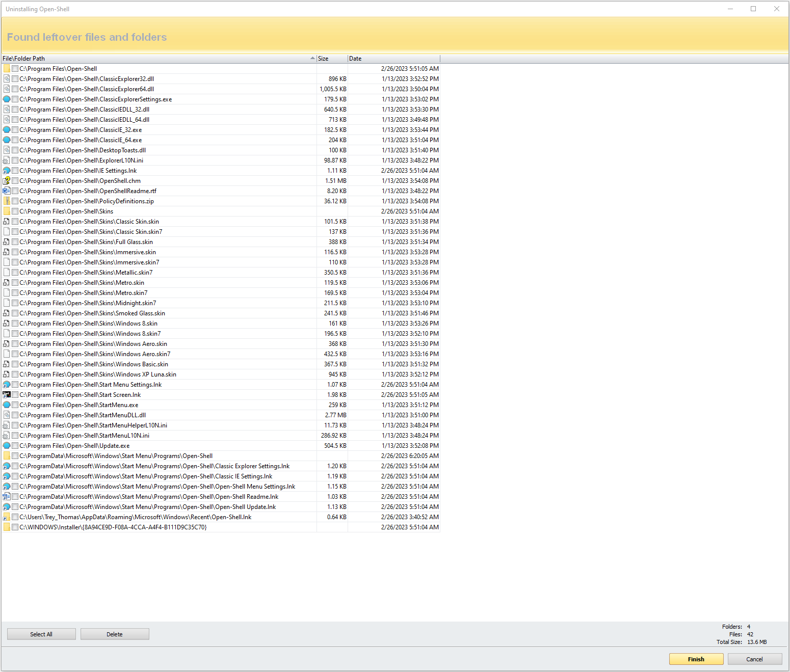Click the shell icon beside ClassicExplorerSettings.exe

tap(7, 99)
